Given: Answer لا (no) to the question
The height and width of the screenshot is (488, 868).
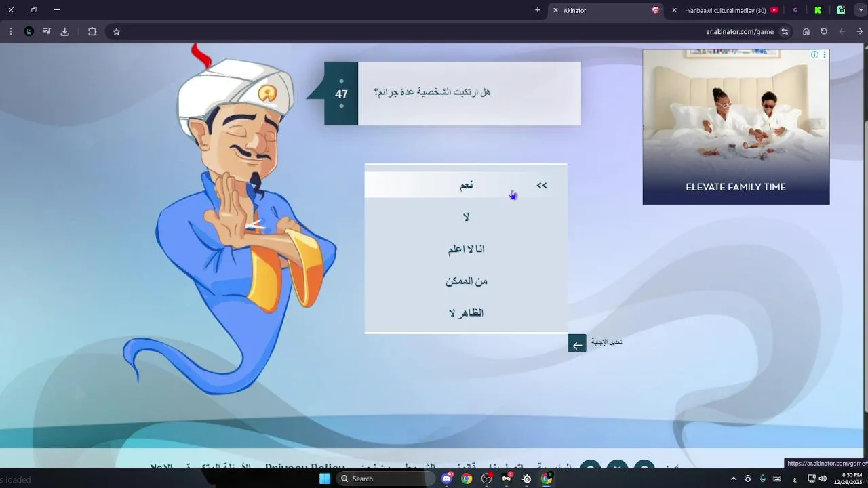Looking at the screenshot, I should (466, 217).
